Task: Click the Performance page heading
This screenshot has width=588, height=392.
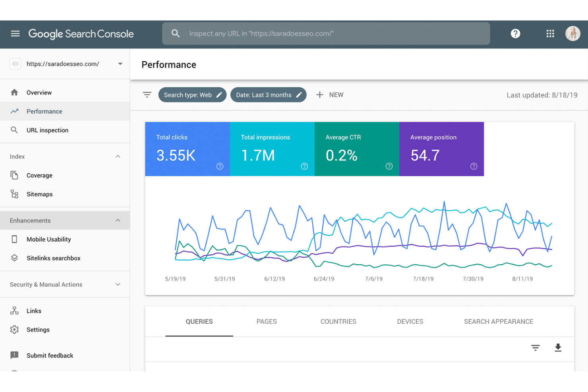Action: click(x=169, y=65)
